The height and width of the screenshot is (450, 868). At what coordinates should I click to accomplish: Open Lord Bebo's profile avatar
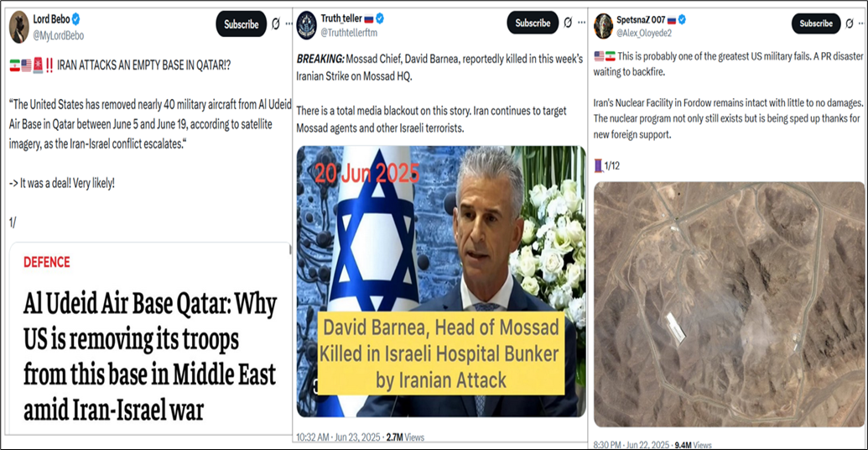click(18, 26)
